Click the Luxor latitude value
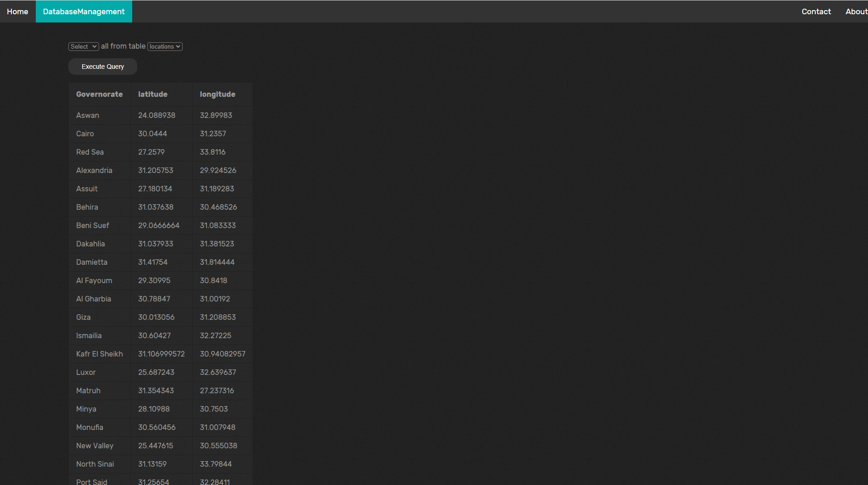Viewport: 868px width, 485px height. (x=156, y=372)
